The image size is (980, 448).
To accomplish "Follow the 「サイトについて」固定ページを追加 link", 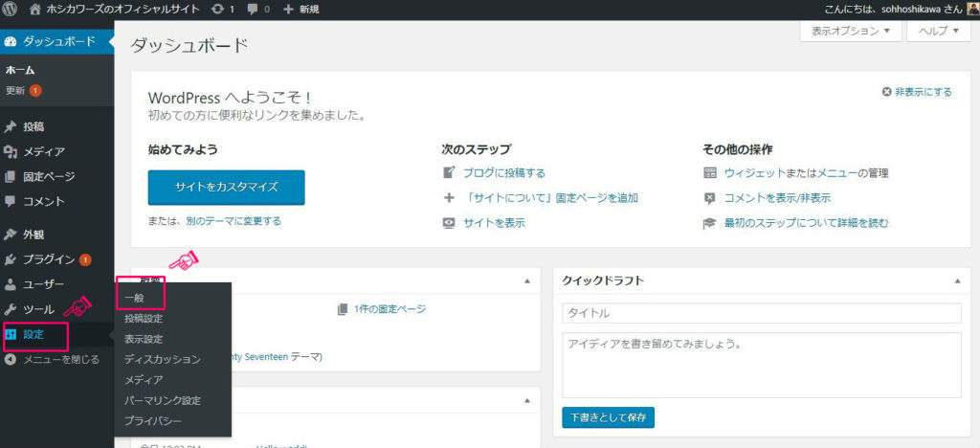I will (550, 198).
